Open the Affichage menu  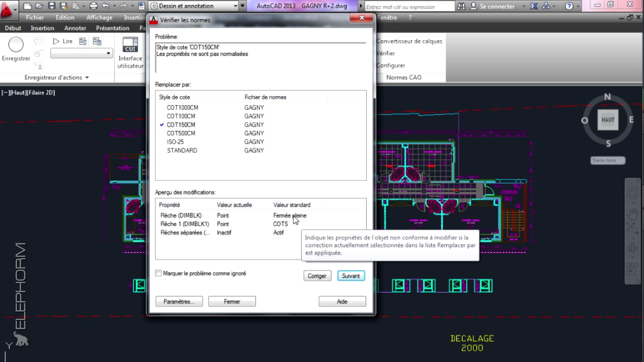[99, 18]
